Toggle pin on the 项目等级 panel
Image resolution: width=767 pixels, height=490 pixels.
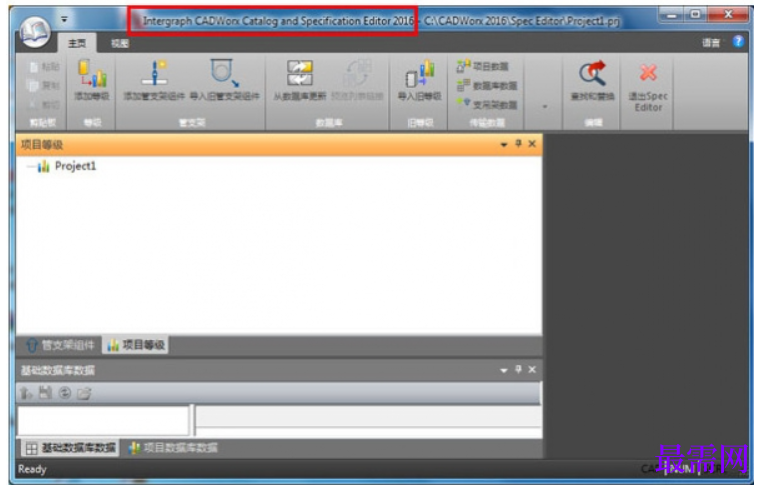tap(519, 144)
